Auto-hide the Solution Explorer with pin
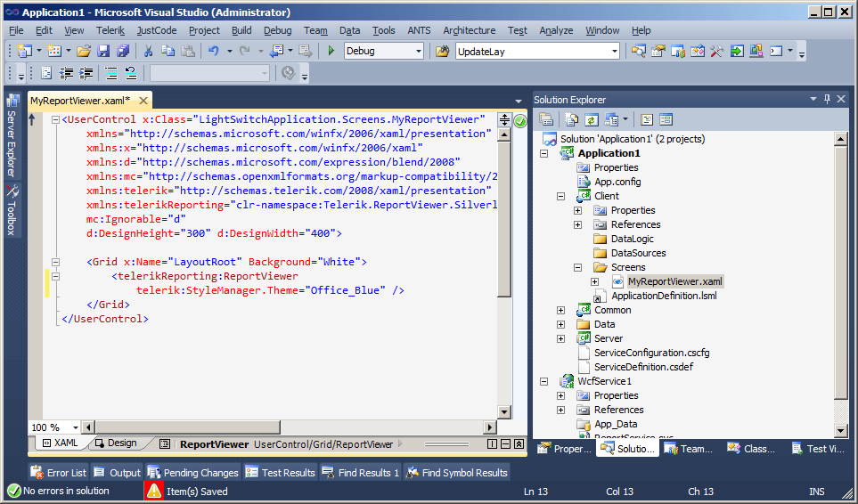Viewport: 858px width, 504px height. click(827, 100)
